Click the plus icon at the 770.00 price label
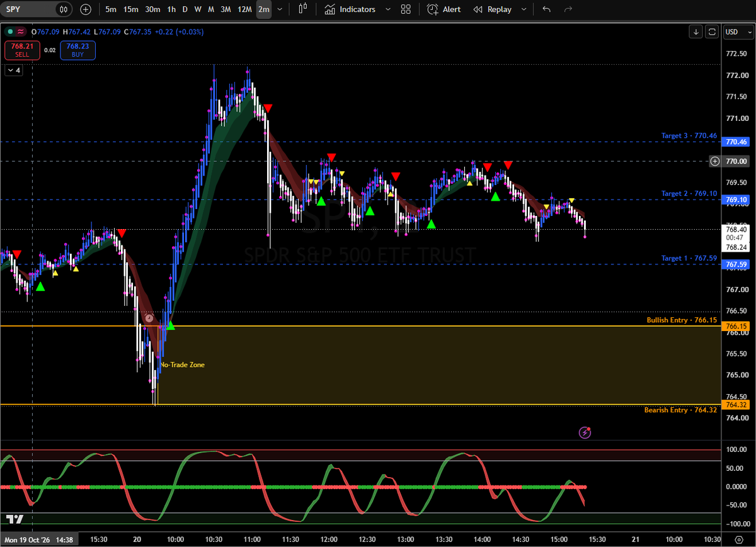 (x=714, y=161)
